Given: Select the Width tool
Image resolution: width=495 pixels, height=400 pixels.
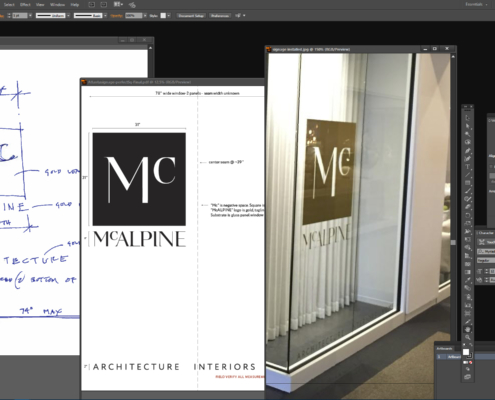Looking at the screenshot, I should (x=468, y=231).
